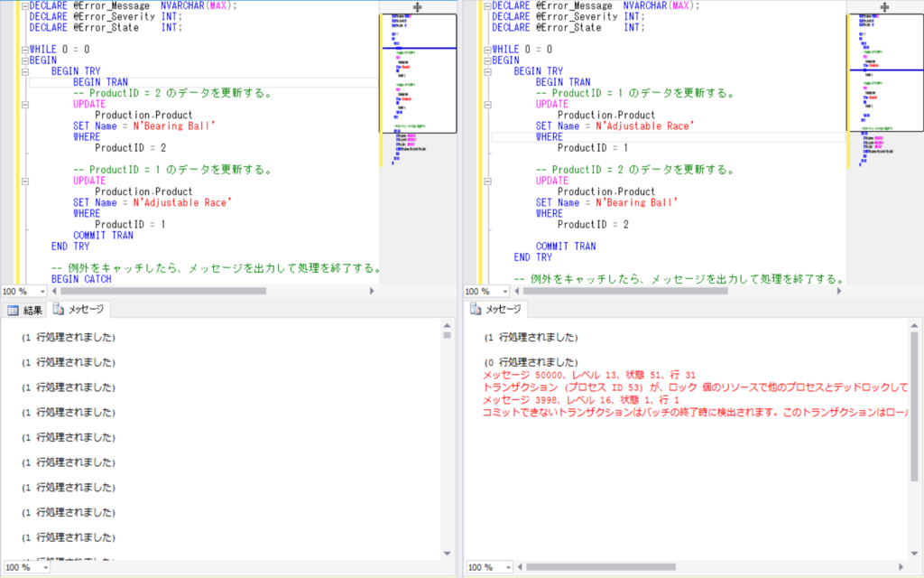Collapse the DECLARE block in the left query

click(x=25, y=6)
